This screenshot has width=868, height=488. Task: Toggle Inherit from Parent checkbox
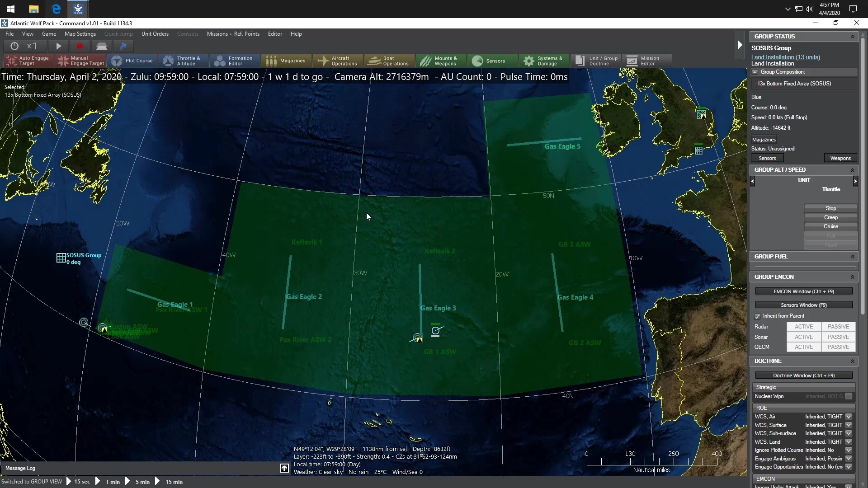pyautogui.click(x=757, y=316)
